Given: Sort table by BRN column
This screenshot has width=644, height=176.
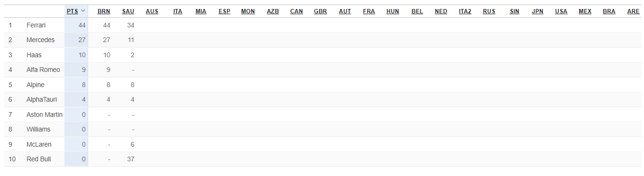Looking at the screenshot, I should (x=104, y=11).
